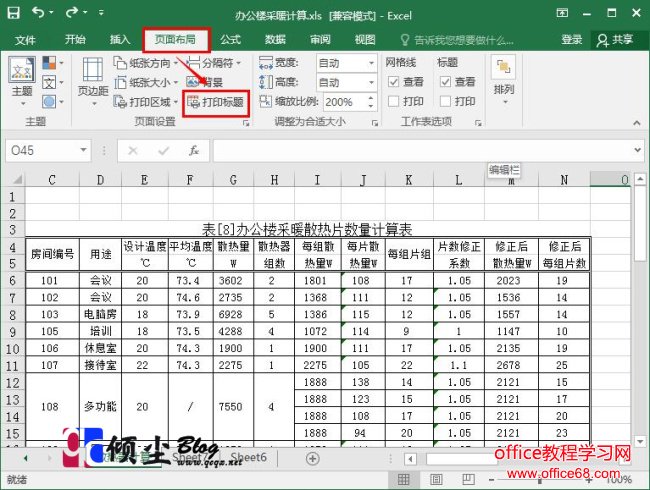This screenshot has height=490, width=650.
Task: Switch to Page Layout (页面布局) tab
Action: pos(175,39)
